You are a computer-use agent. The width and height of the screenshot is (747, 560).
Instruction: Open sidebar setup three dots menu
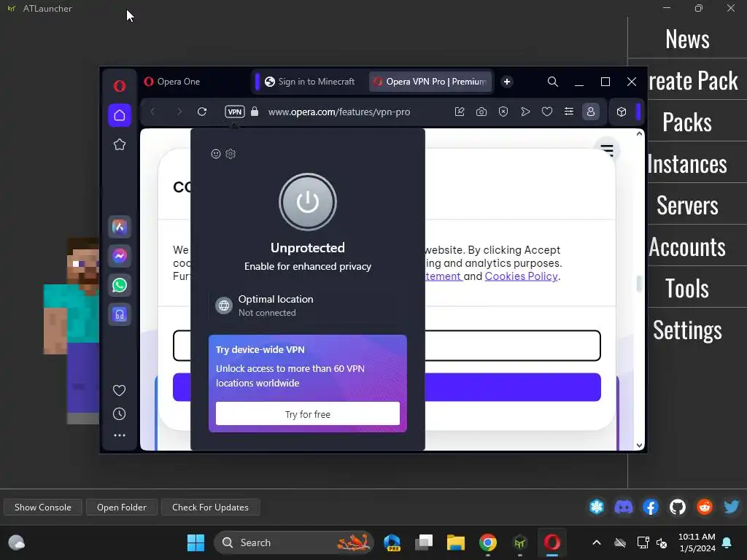tap(120, 435)
